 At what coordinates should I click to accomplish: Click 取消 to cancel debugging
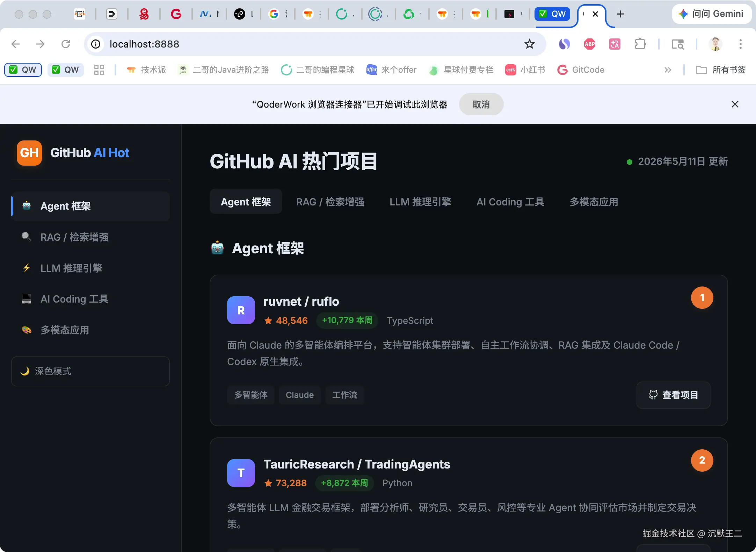481,104
